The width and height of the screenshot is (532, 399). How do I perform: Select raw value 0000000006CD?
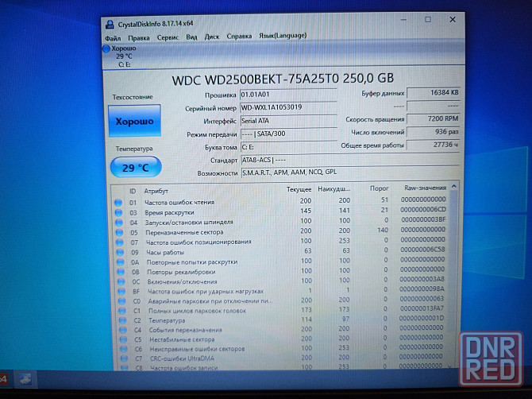click(423, 210)
